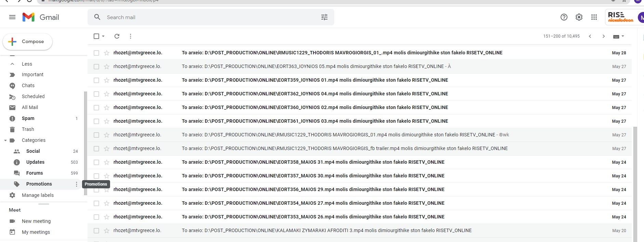644x242 pixels.
Task: Open the more options three-dot toolbar icon
Action: point(131,36)
